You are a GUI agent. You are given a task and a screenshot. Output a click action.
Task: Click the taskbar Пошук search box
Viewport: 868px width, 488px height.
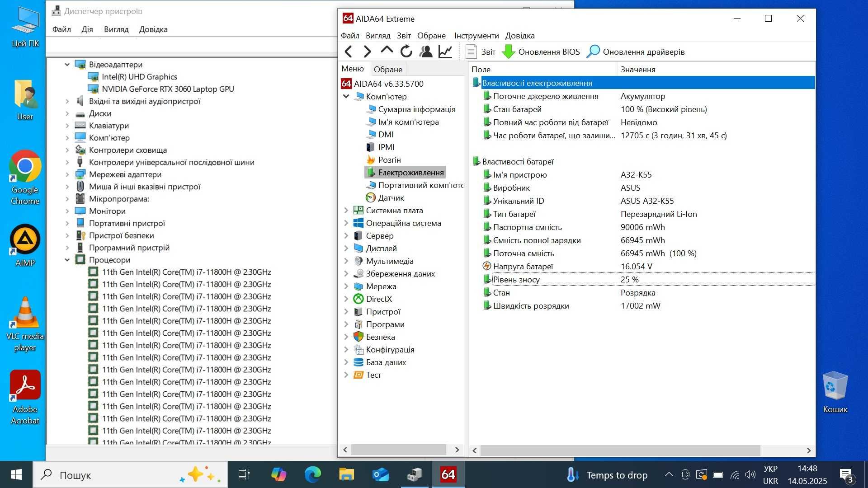130,475
